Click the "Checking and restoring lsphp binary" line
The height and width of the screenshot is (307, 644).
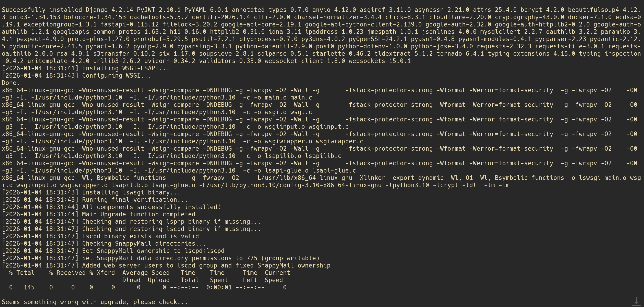pos(171,222)
